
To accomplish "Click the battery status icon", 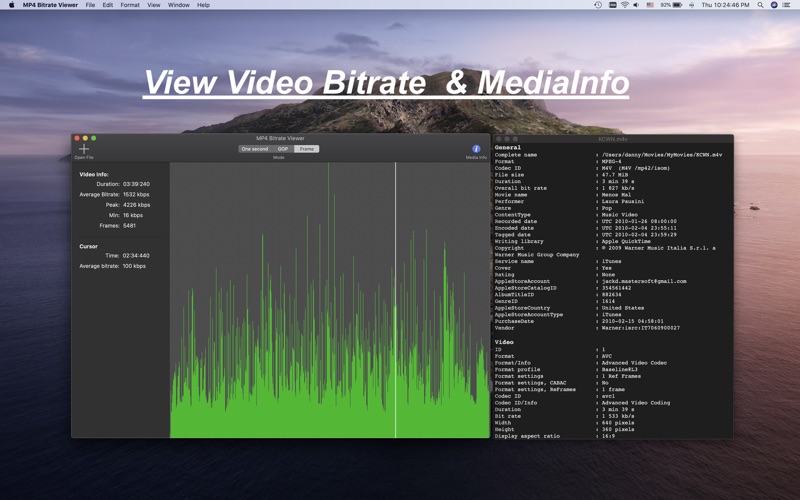I will (x=677, y=5).
